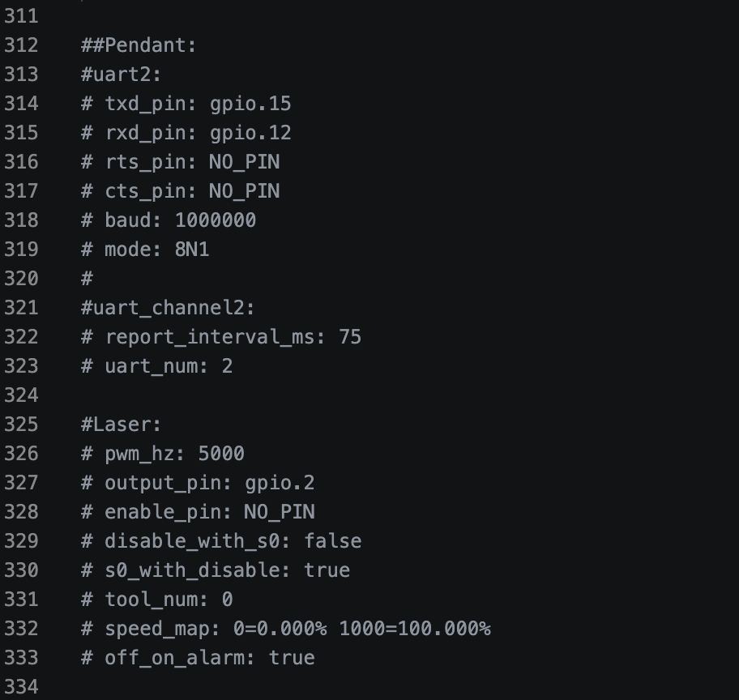Click the #uart_channel2: line
The image size is (739, 700).
(x=168, y=308)
